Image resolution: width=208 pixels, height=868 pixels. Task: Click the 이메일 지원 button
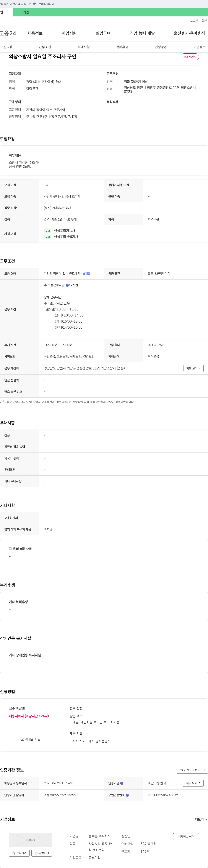tap(30, 739)
